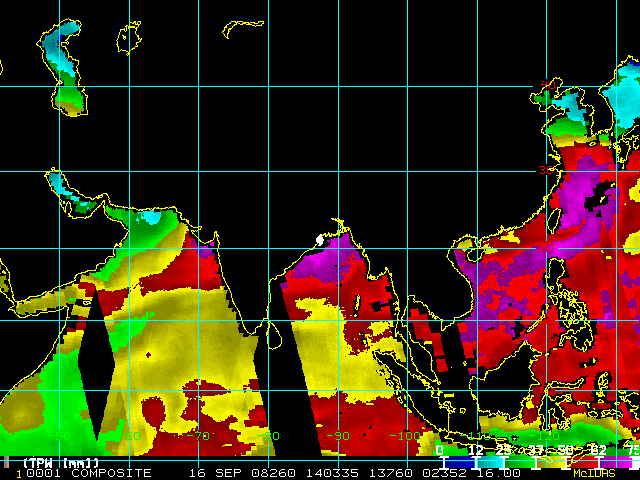Click the '-90' longitude label

tap(338, 436)
